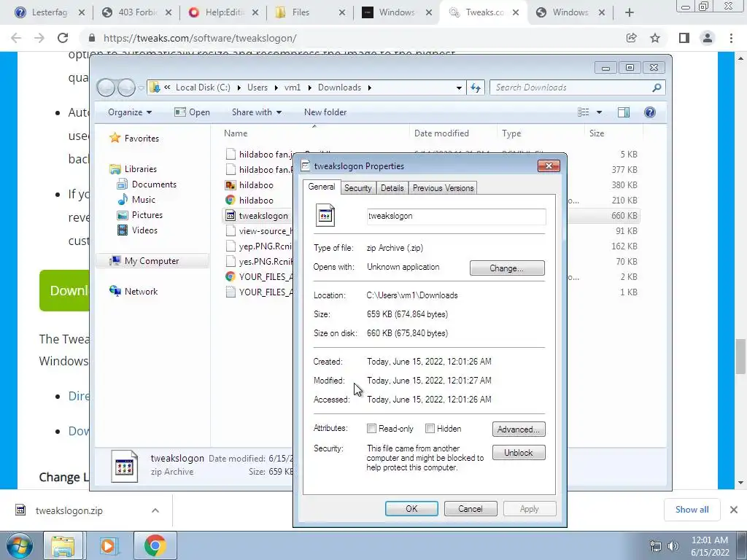Open the change view options dropdown arrow
Viewport: 747px width, 560px height.
(x=600, y=112)
